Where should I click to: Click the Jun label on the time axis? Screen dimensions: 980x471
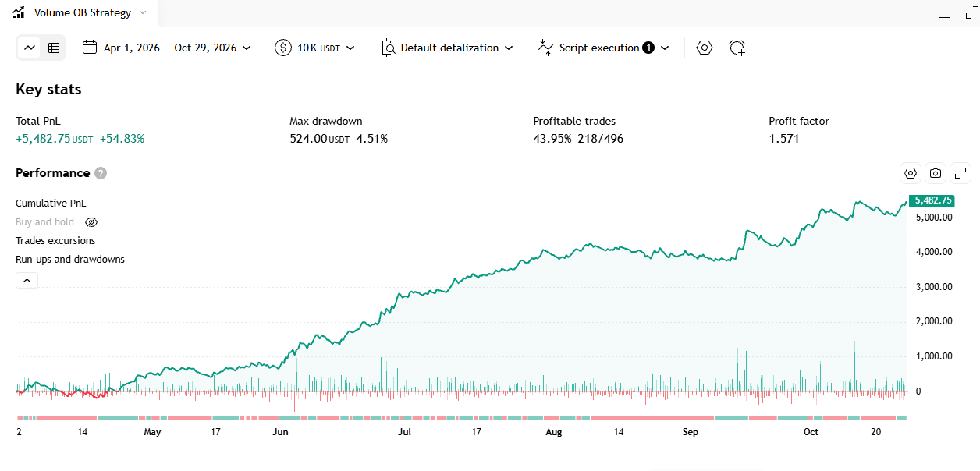[x=280, y=431]
